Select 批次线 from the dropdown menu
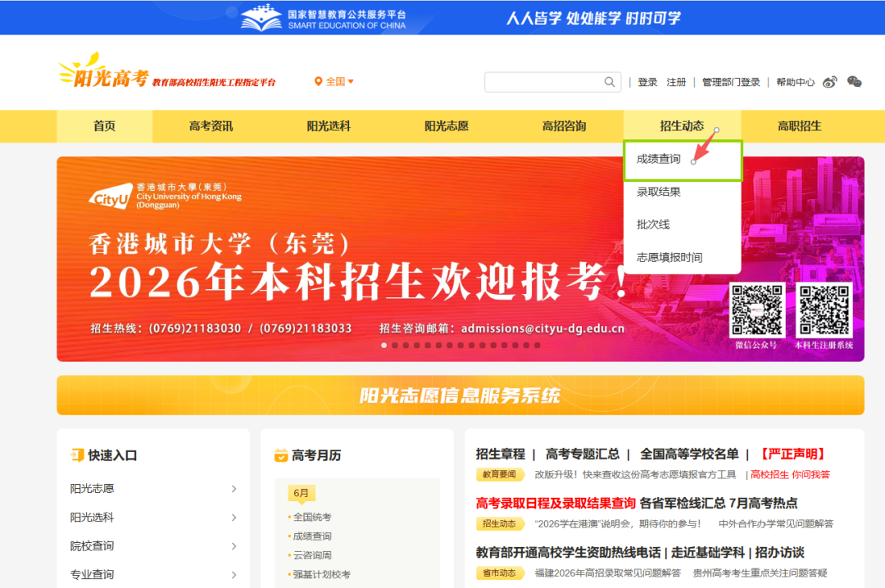Viewport: 885px width, 588px height. point(683,224)
